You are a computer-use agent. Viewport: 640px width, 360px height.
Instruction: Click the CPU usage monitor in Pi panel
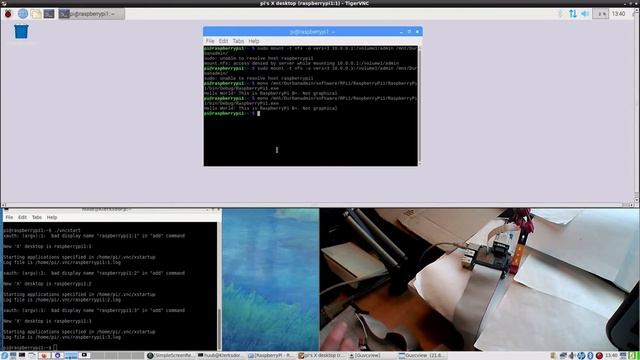coord(600,14)
